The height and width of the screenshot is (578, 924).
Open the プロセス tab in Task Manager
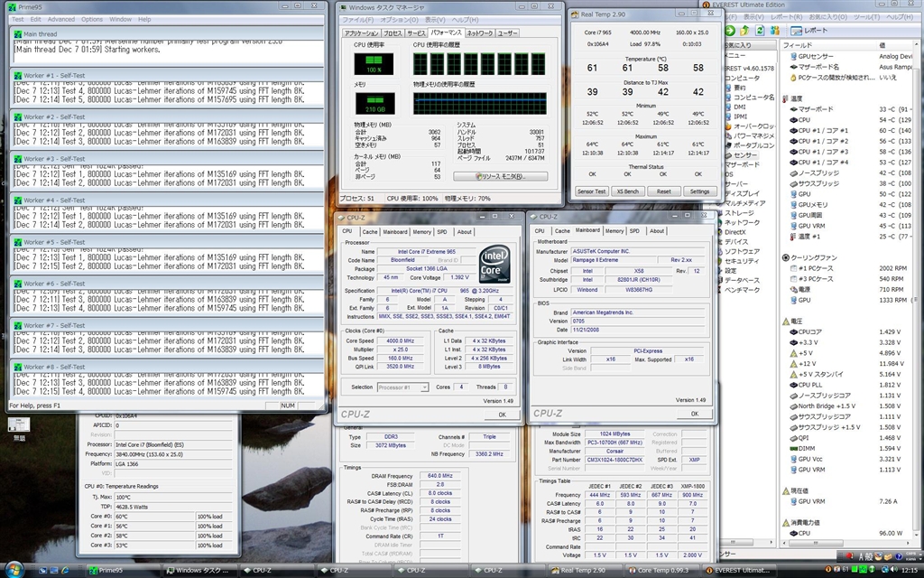392,33
